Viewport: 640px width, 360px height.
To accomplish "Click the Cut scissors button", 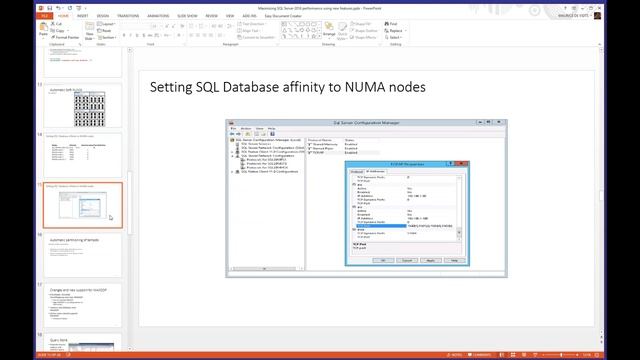I will (x=56, y=24).
